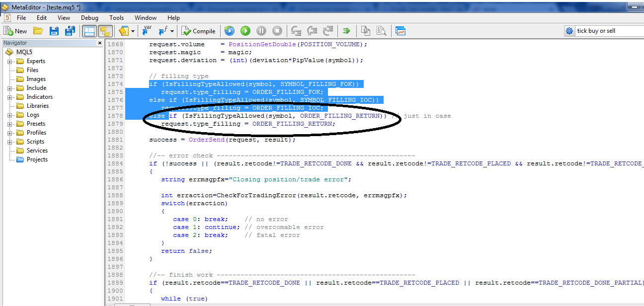The height and width of the screenshot is (306, 644).
Task: Open the Window menu
Action: coord(146,17)
